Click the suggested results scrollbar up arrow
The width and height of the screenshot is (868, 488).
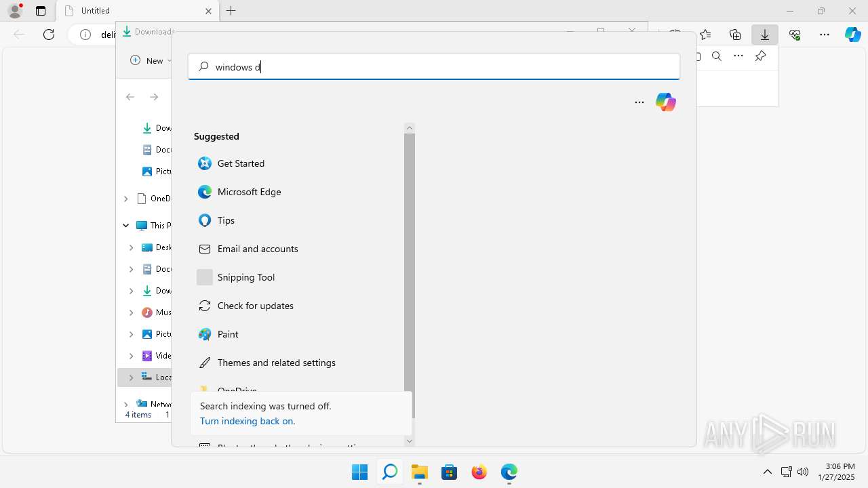point(409,128)
